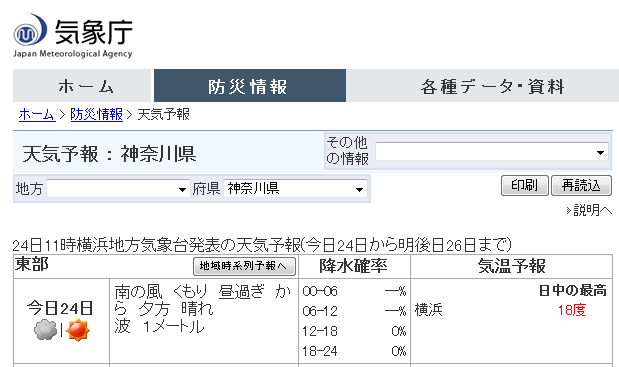Open the 地方 region dropdown
The width and height of the screenshot is (619, 367).
[x=118, y=189]
